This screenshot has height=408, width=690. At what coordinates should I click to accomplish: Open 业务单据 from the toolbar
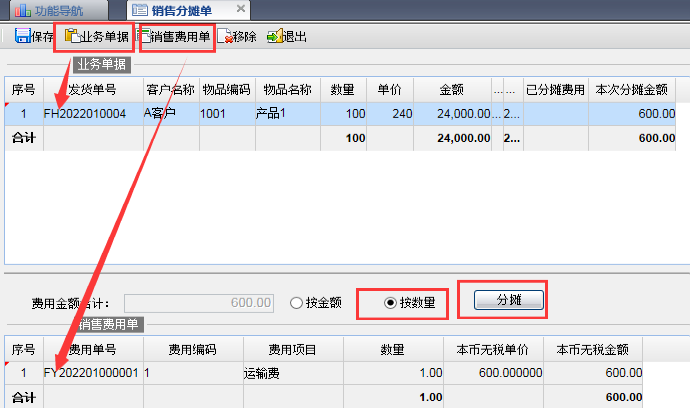96,37
